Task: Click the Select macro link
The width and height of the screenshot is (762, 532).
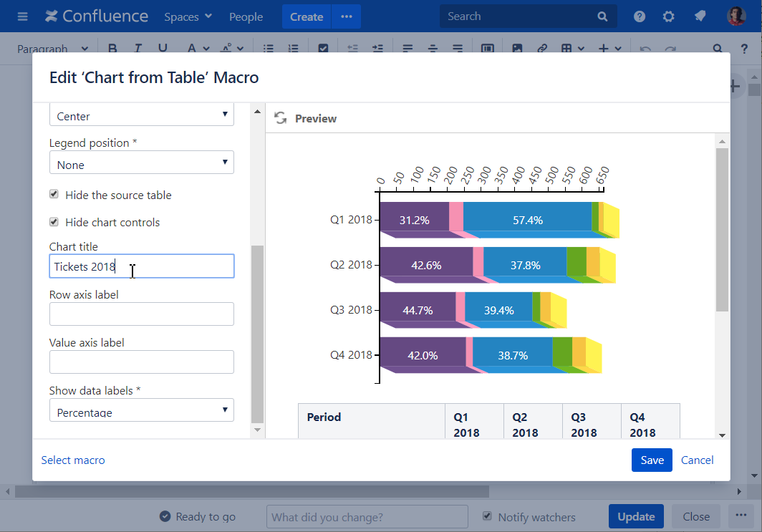Action: point(73,460)
